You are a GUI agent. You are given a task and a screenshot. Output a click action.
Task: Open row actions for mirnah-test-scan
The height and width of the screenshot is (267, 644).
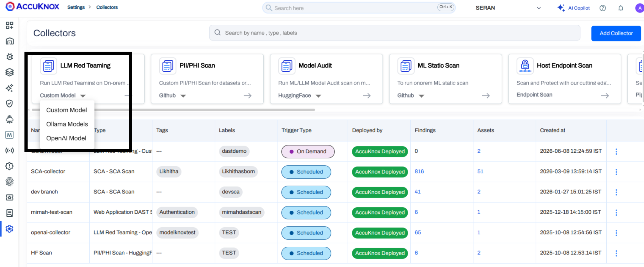point(616,213)
